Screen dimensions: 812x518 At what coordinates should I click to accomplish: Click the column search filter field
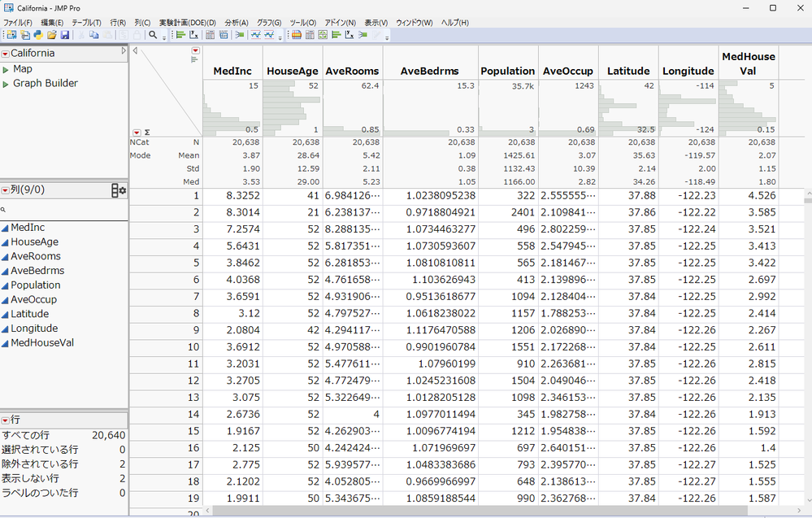[x=65, y=210]
